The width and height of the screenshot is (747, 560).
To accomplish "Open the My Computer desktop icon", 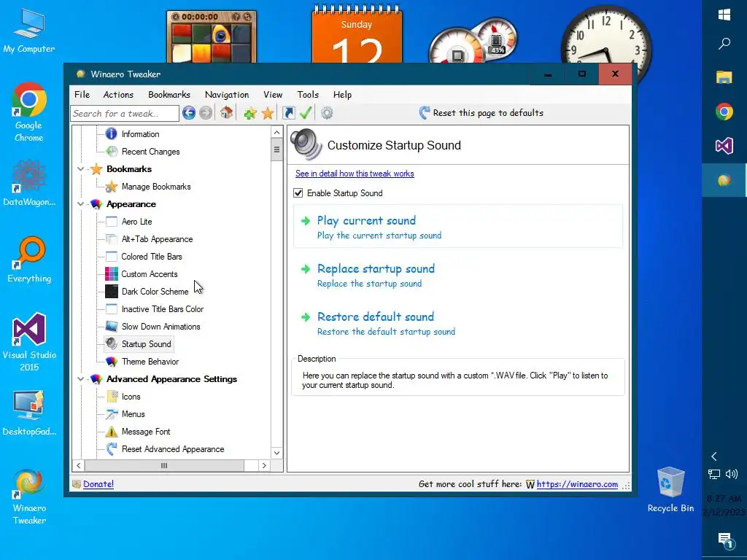I will coord(28,31).
